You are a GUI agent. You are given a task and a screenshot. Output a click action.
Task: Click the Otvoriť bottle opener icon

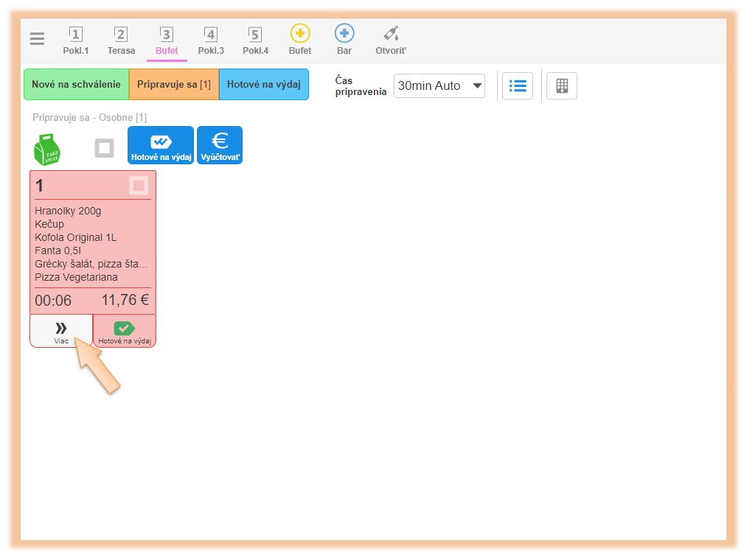(391, 41)
